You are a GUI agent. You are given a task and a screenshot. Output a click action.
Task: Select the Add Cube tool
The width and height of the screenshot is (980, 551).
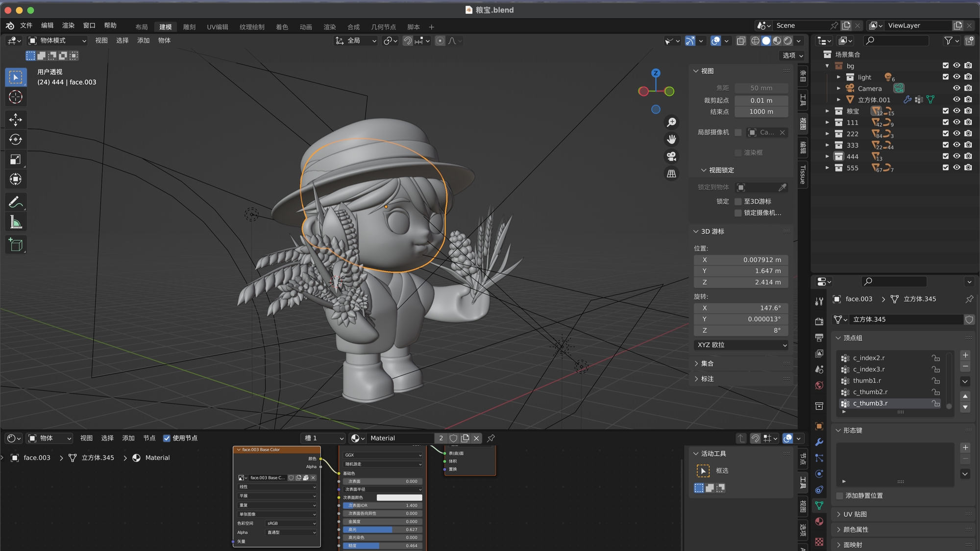tap(16, 245)
